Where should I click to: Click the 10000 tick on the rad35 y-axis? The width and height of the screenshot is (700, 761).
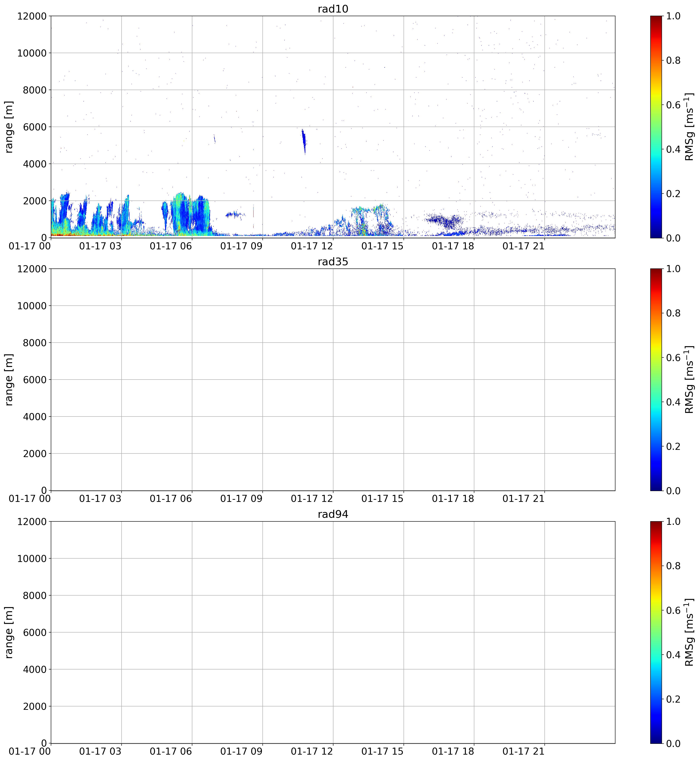click(32, 306)
